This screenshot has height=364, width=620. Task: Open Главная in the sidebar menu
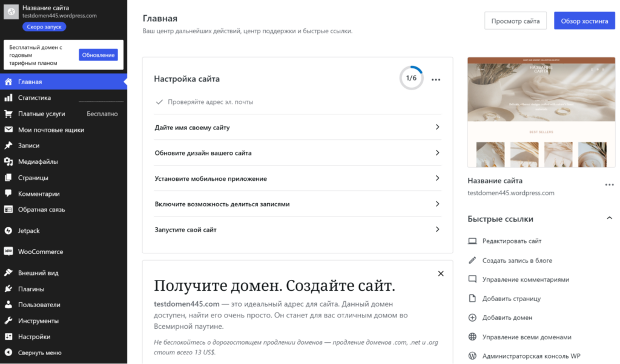64,82
